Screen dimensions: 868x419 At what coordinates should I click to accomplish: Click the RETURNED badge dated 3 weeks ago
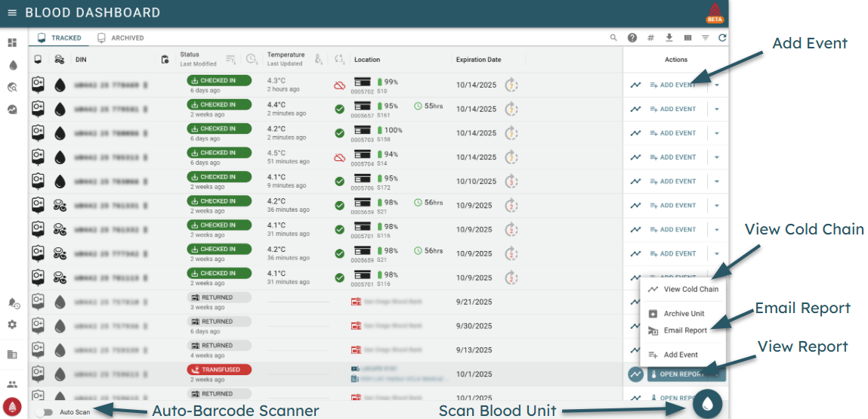[219, 297]
